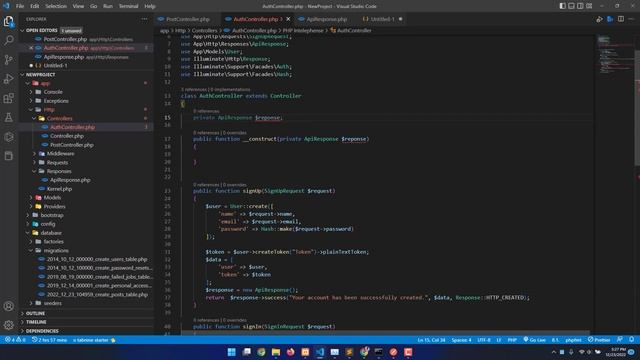Image resolution: width=640 pixels, height=360 pixels.
Task: Open File Explorer from the taskbar
Action: coord(276,352)
